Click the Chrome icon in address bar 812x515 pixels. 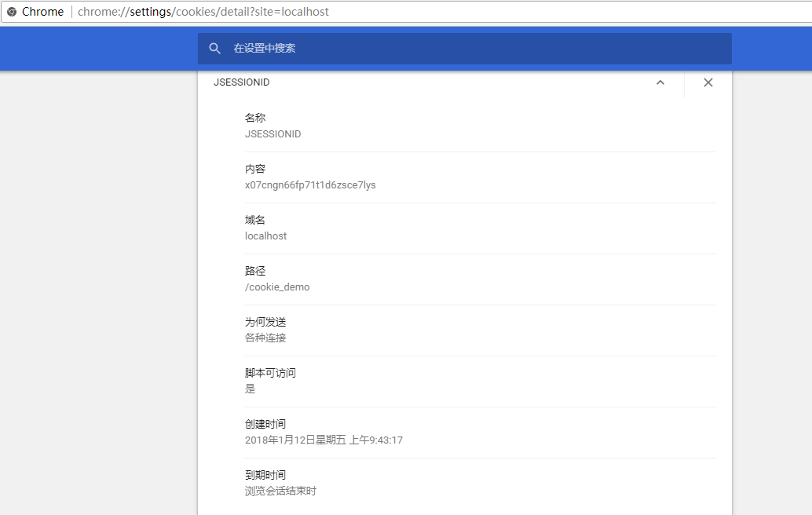[x=12, y=12]
